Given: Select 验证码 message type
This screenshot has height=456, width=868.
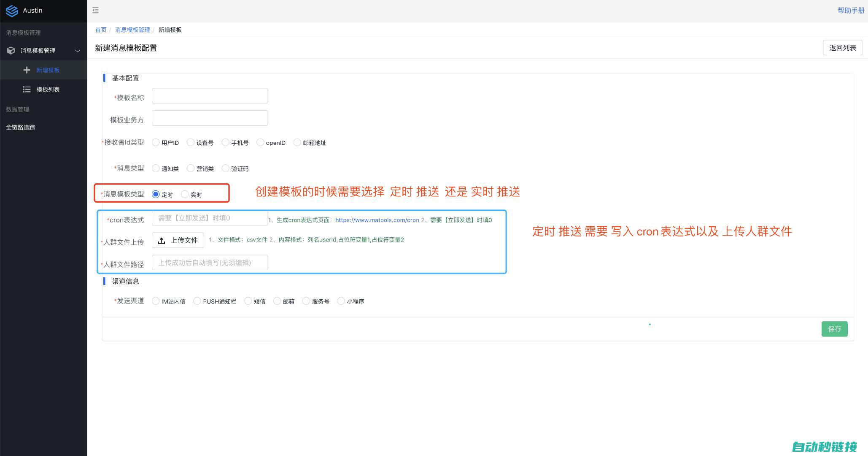Looking at the screenshot, I should [226, 168].
